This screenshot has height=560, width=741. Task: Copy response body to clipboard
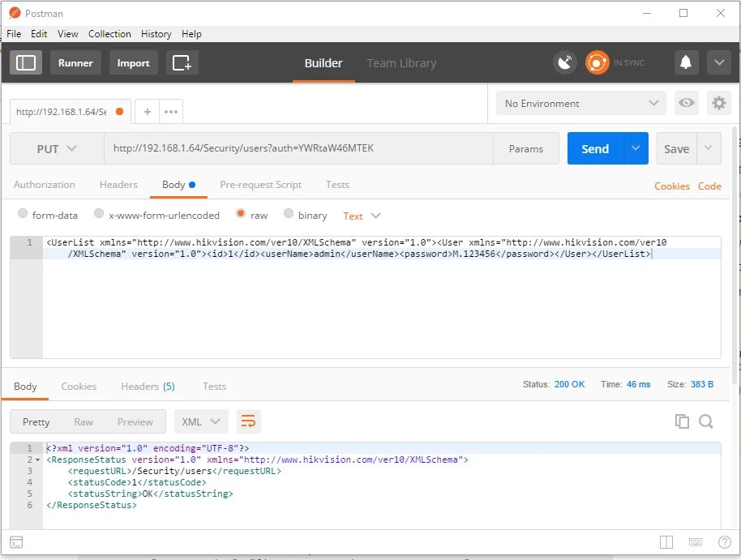[x=682, y=421]
